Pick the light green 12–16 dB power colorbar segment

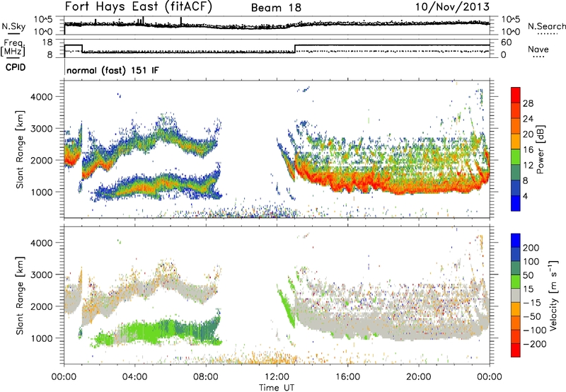516,156
